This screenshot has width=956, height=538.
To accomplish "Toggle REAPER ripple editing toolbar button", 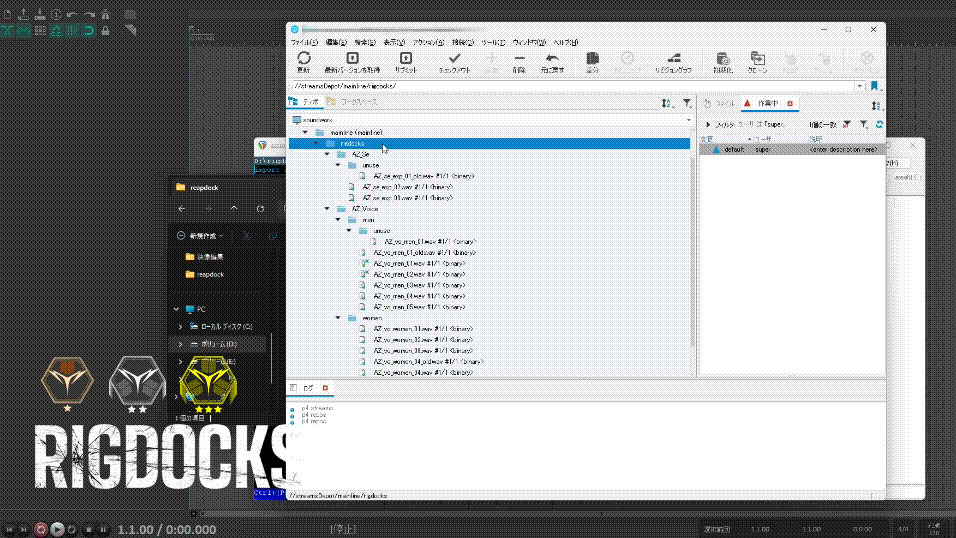I will click(x=40, y=30).
